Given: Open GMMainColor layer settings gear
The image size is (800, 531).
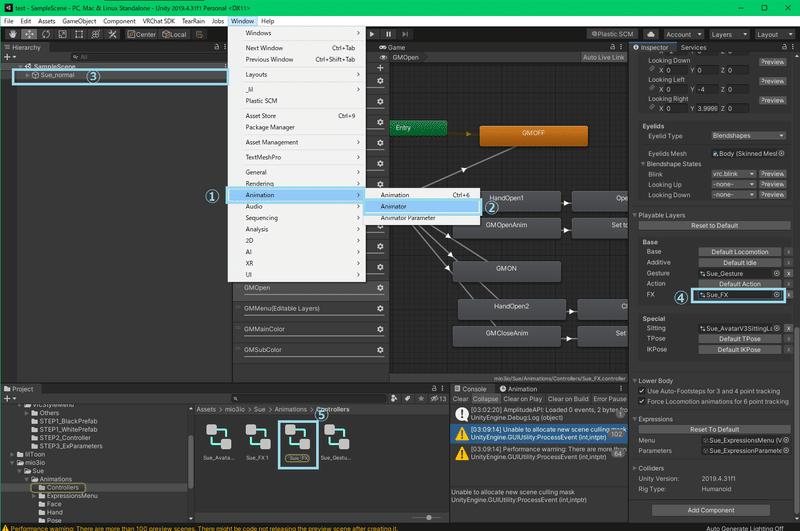Looking at the screenshot, I should 380,329.
